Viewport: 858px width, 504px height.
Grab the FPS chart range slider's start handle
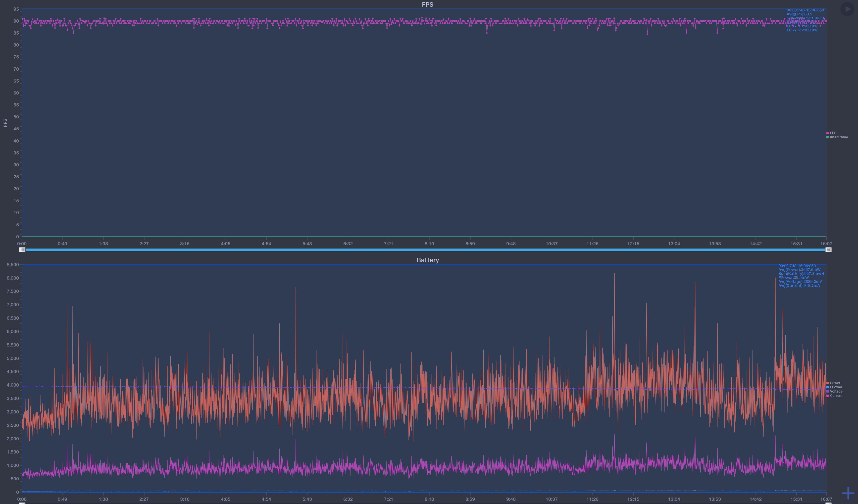22,250
